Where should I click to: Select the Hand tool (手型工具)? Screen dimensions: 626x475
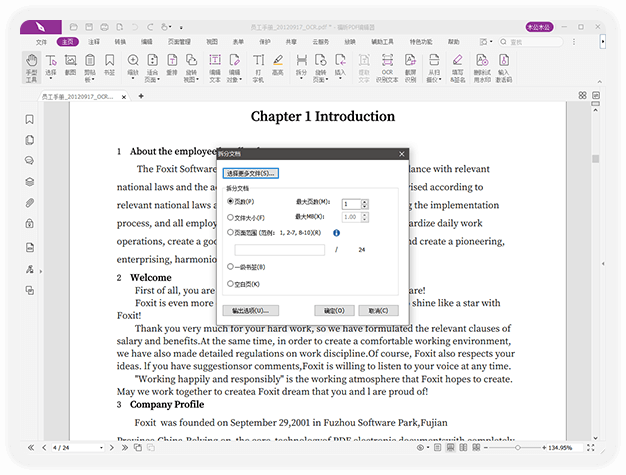tap(31, 67)
